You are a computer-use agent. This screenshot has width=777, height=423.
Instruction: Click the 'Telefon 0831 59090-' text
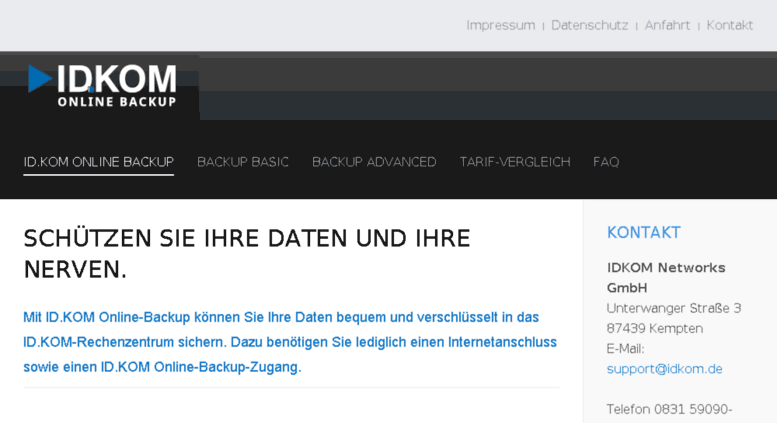(669, 409)
